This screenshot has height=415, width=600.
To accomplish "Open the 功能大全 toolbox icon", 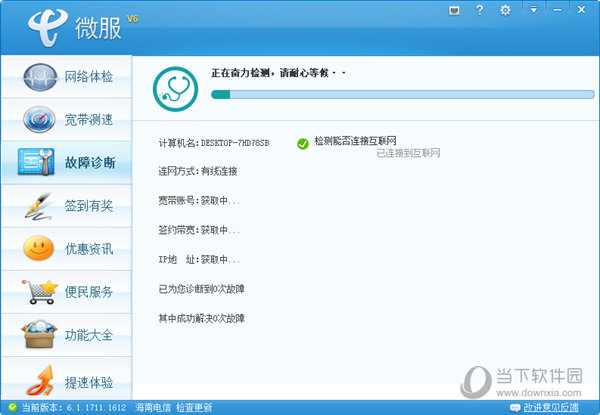I will [x=39, y=334].
